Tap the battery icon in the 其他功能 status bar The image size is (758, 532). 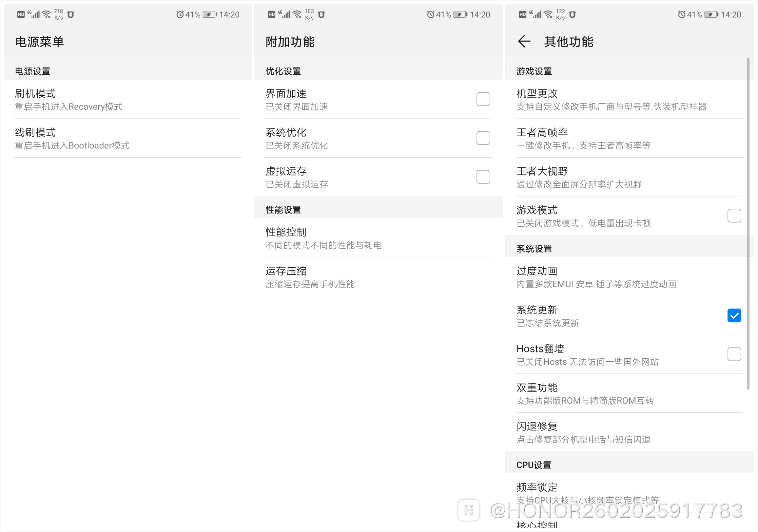(711, 14)
